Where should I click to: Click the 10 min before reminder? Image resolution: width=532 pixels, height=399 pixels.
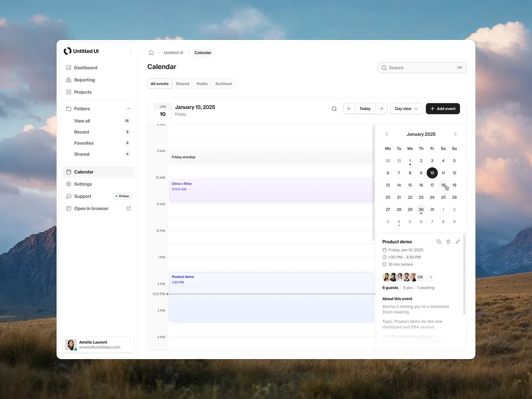click(x=400, y=264)
